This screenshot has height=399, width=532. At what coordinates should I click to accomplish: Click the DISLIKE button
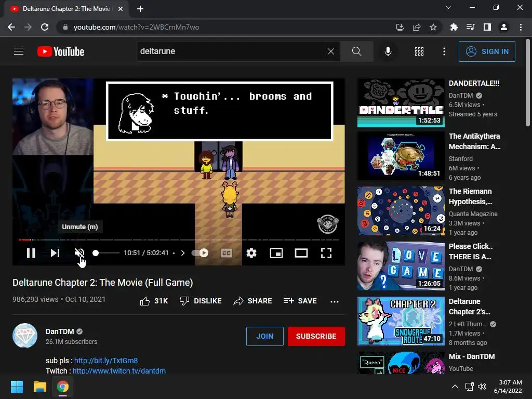pyautogui.click(x=201, y=301)
